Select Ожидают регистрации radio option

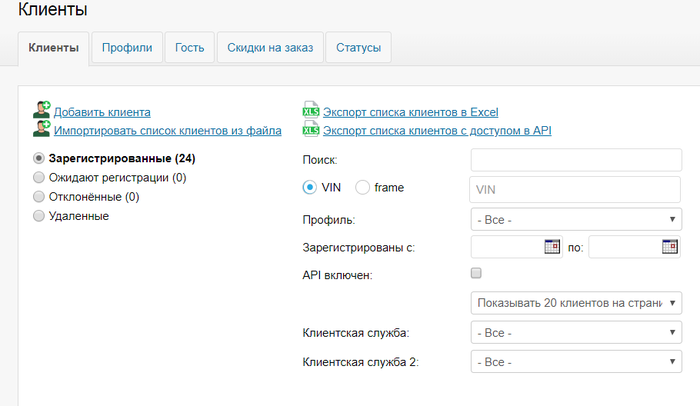tap(39, 177)
